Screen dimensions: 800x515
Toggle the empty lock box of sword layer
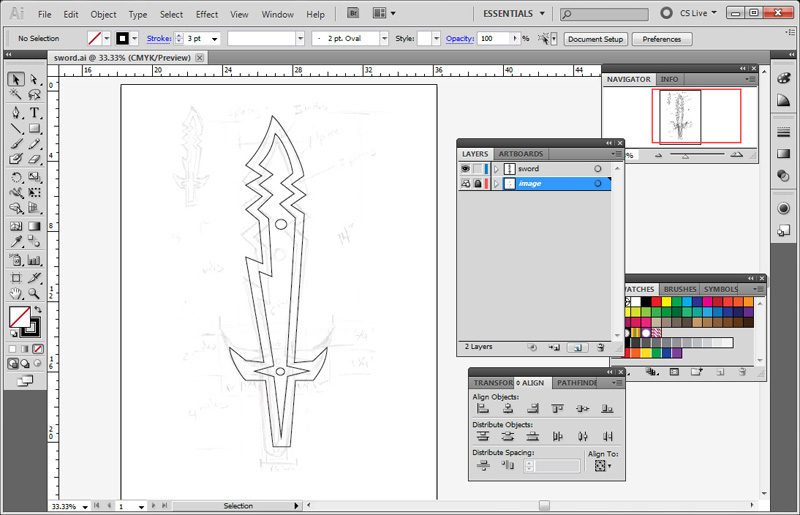[x=478, y=168]
